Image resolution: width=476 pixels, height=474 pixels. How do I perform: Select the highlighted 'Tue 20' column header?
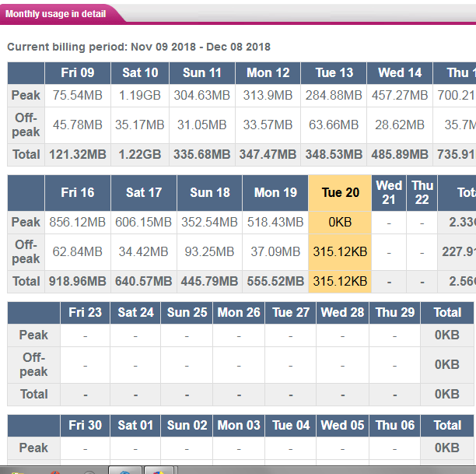pyautogui.click(x=340, y=192)
